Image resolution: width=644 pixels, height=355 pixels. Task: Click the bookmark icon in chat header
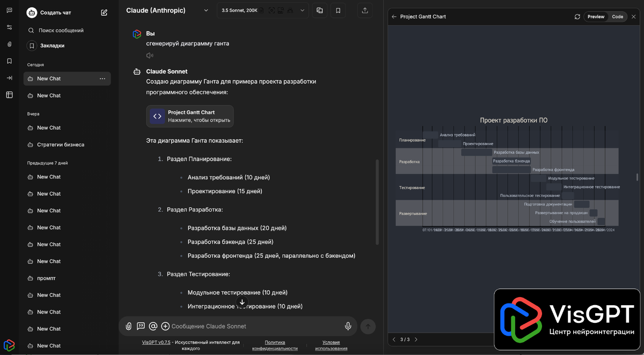338,10
